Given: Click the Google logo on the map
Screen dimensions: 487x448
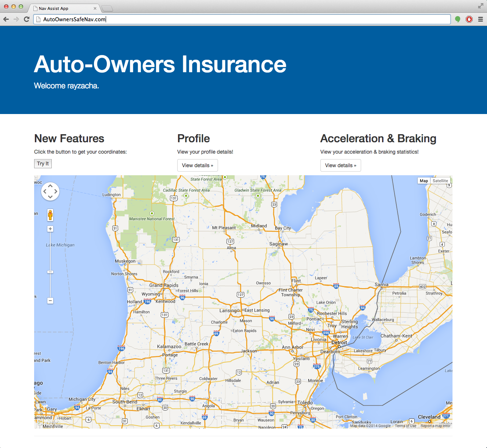Looking at the screenshot, I should click(47, 423).
